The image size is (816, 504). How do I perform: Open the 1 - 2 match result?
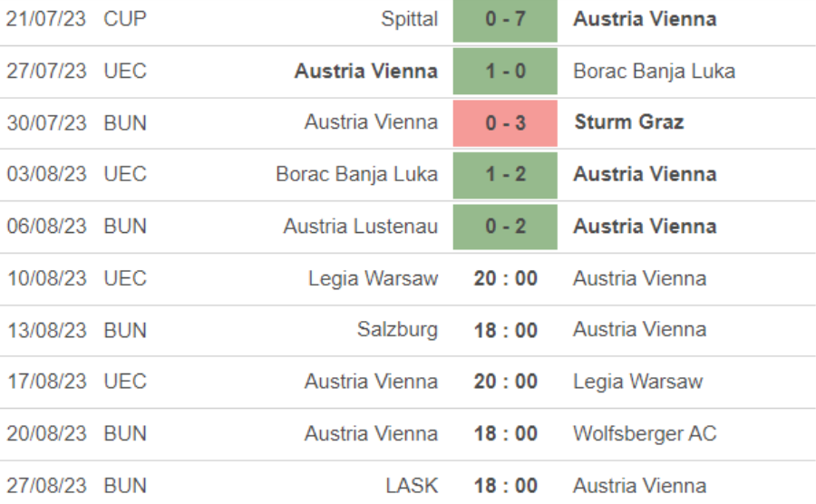pos(505,174)
